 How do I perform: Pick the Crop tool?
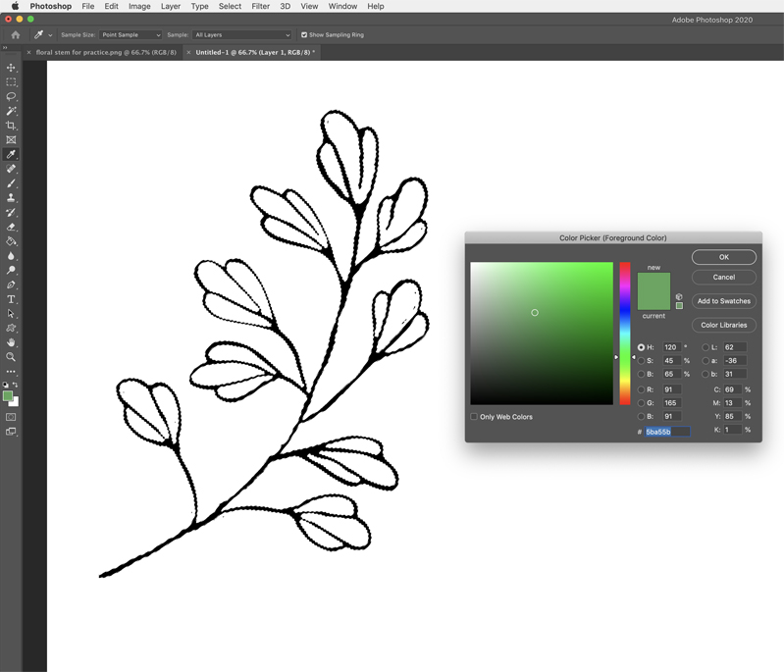(12, 126)
